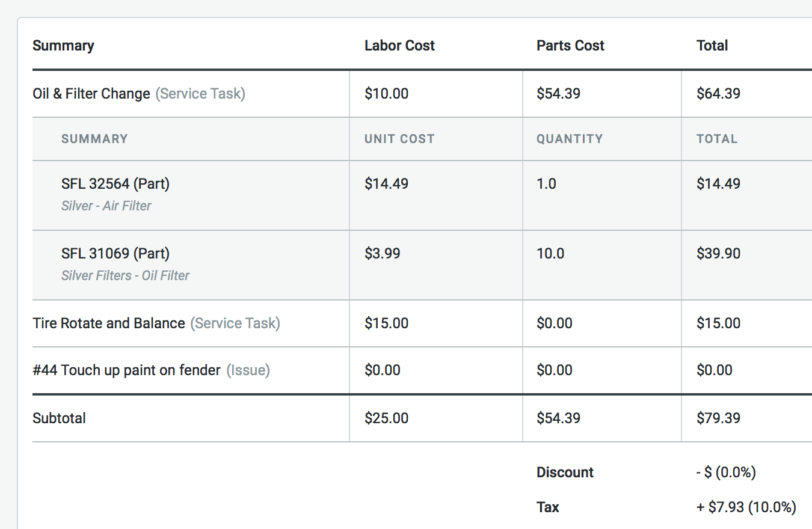Click the $14.49 unit cost cell
The height and width of the screenshot is (529, 812).
pyautogui.click(x=386, y=184)
